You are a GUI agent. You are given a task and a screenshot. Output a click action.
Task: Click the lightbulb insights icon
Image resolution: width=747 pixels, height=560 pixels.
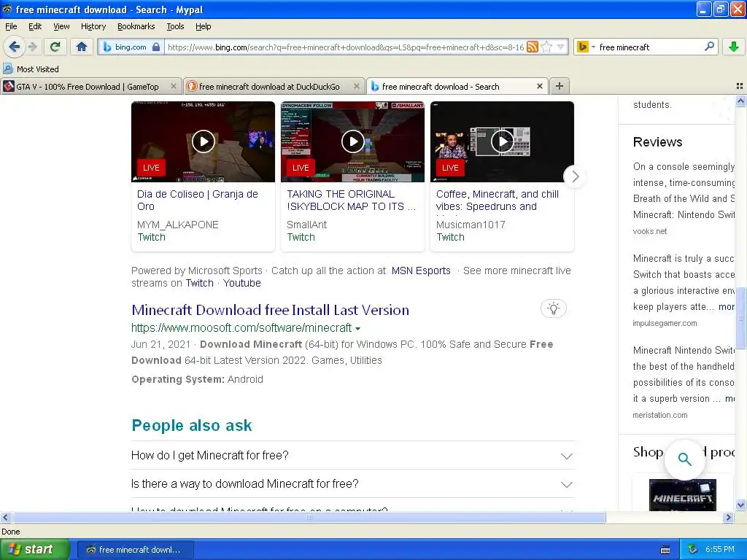pyautogui.click(x=553, y=308)
